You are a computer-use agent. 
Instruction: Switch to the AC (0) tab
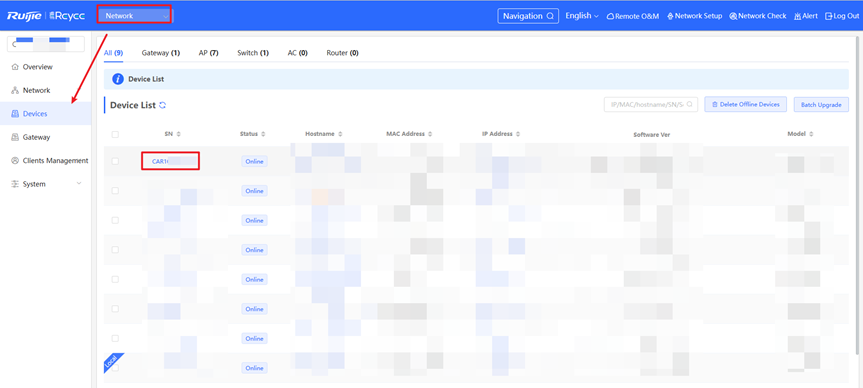[x=297, y=53]
